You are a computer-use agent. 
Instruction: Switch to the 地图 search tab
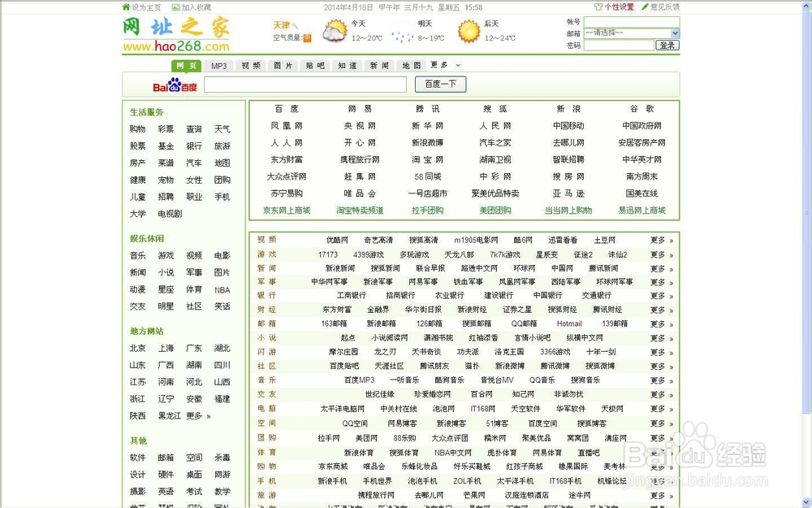pos(412,66)
